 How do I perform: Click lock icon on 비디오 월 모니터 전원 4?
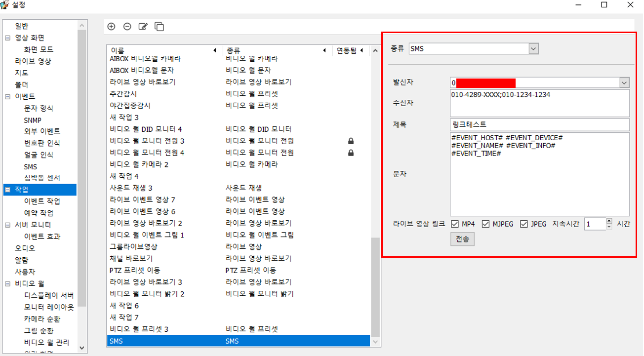pos(351,153)
